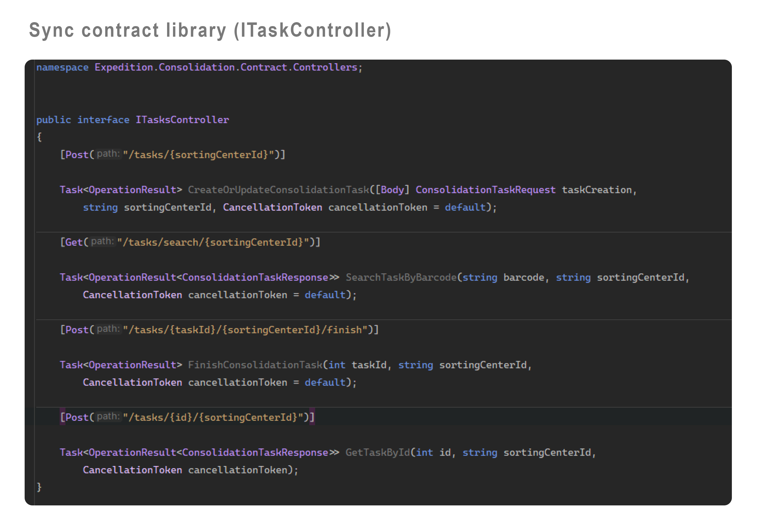Viewport: 757px width, 532px height.
Task: Click the namespace keyword on first line
Action: point(62,67)
